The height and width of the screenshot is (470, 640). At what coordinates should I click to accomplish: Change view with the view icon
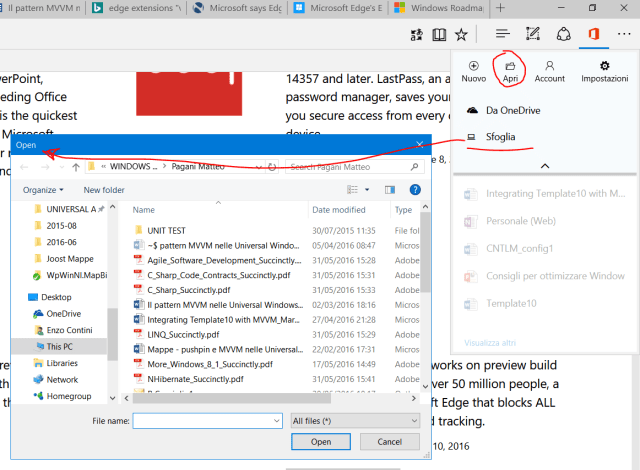coord(352,190)
